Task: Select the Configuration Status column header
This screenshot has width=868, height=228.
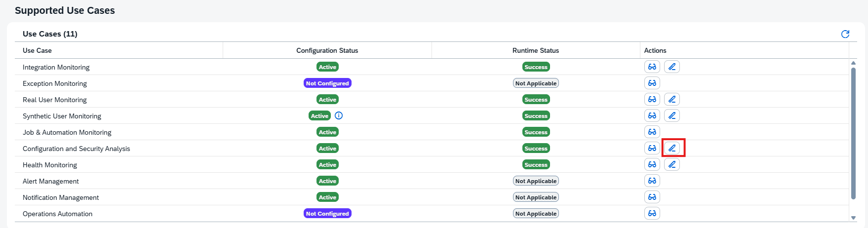Action: coord(327,50)
